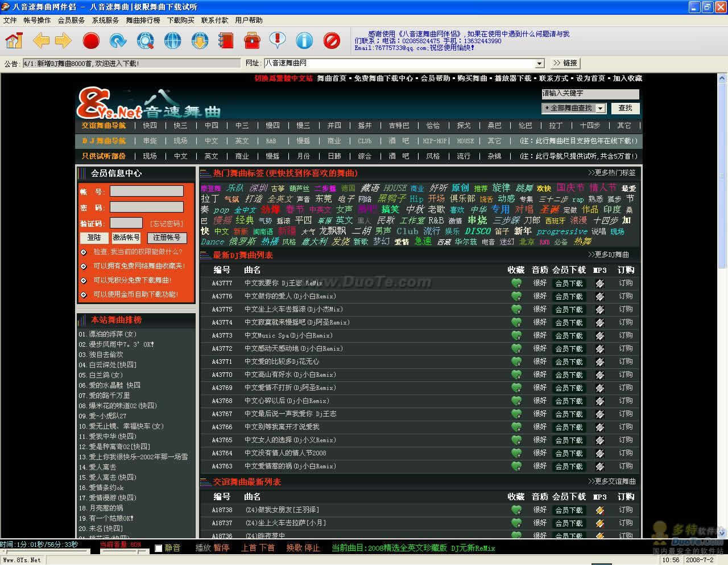The height and width of the screenshot is (565, 728).
Task: Open the 用户帮助 menu
Action: point(249,20)
